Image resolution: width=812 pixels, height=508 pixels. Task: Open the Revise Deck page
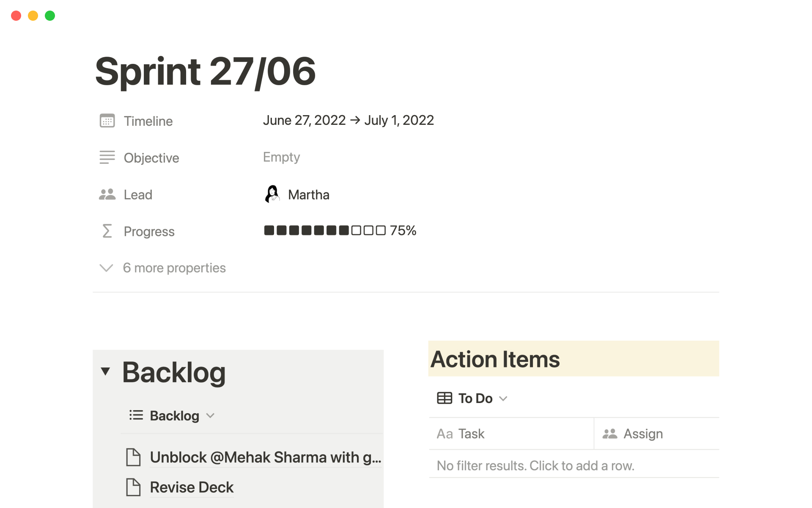192,487
